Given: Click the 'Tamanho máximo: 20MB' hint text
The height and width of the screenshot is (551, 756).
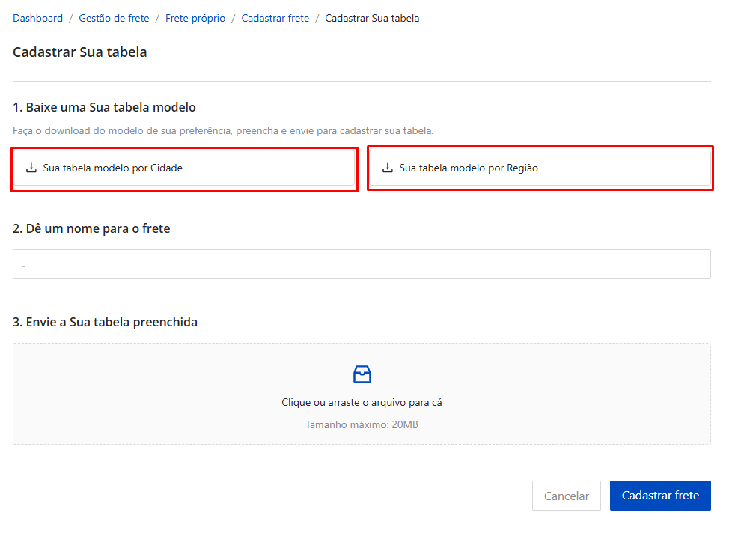Looking at the screenshot, I should pyautogui.click(x=362, y=424).
